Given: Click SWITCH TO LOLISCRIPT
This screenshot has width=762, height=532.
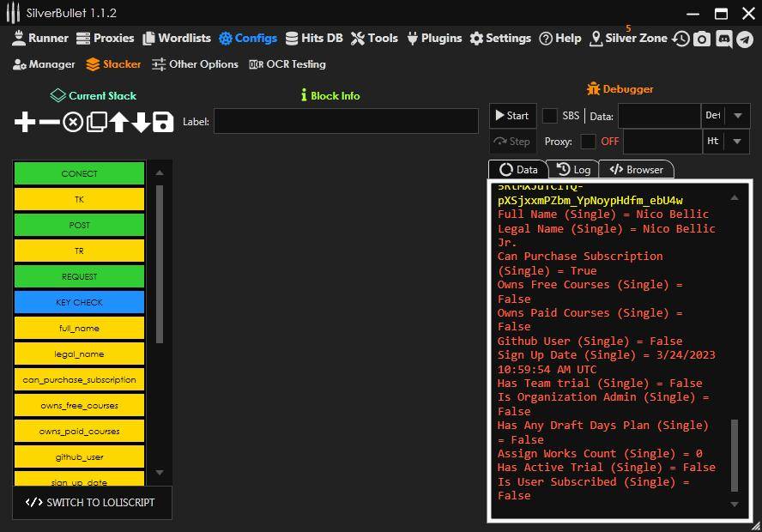Looking at the screenshot, I should [92, 503].
